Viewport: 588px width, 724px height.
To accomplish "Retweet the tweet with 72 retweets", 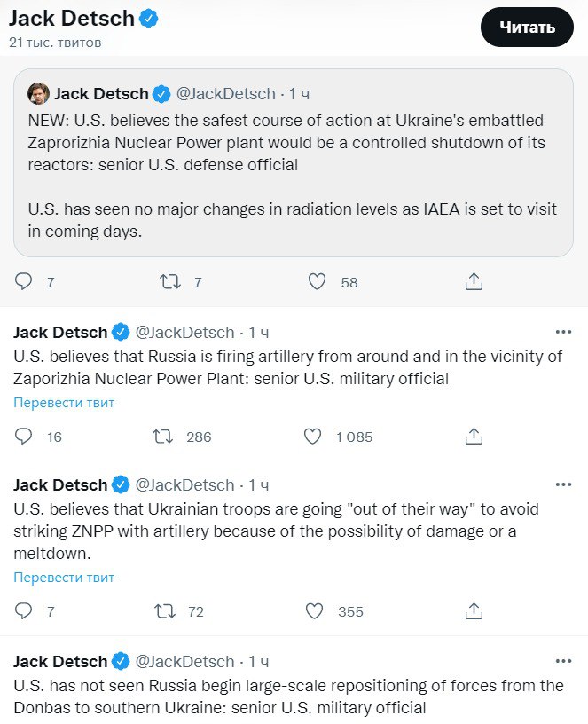I will click(x=164, y=611).
